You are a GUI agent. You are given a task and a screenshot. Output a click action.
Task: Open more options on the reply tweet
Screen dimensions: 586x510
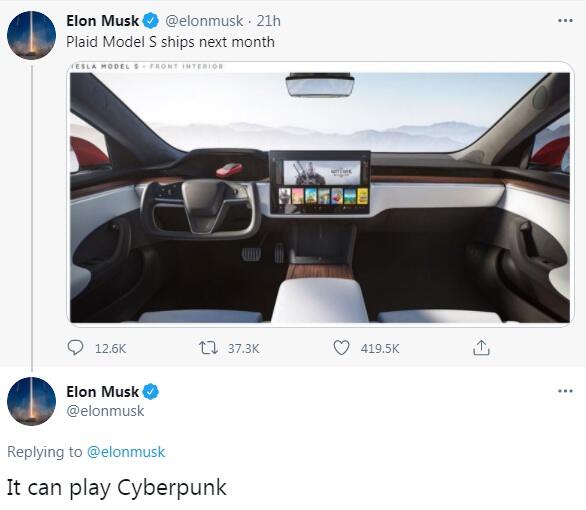[565, 391]
